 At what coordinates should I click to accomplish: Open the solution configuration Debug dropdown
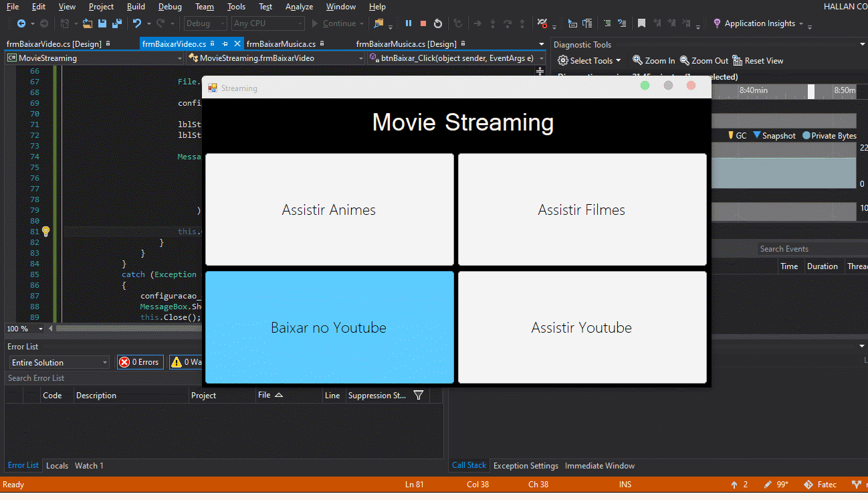[x=205, y=23]
